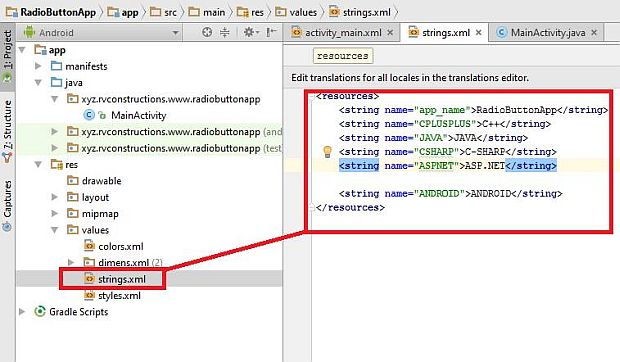The height and width of the screenshot is (362, 620).
Task: Open the project view settings gear
Action: click(250, 32)
